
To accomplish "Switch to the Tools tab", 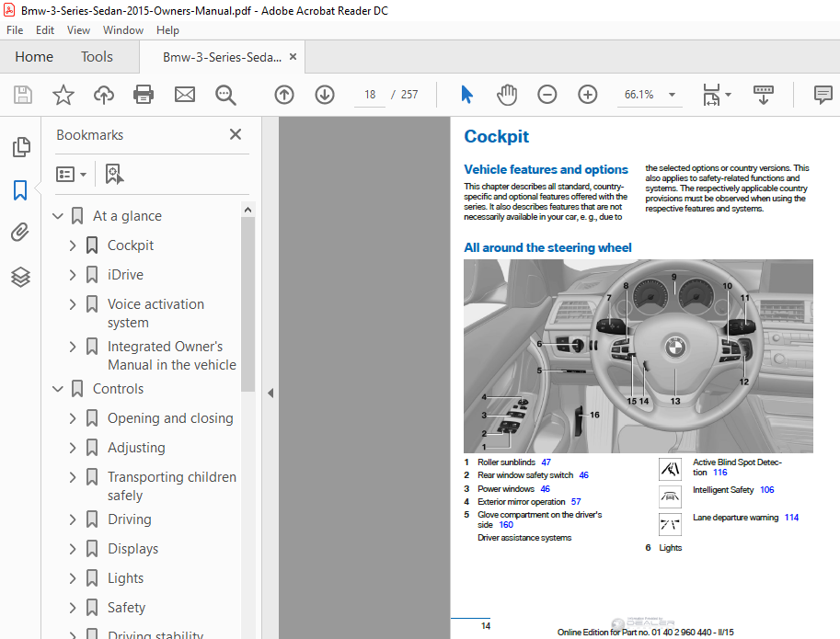I will (97, 57).
